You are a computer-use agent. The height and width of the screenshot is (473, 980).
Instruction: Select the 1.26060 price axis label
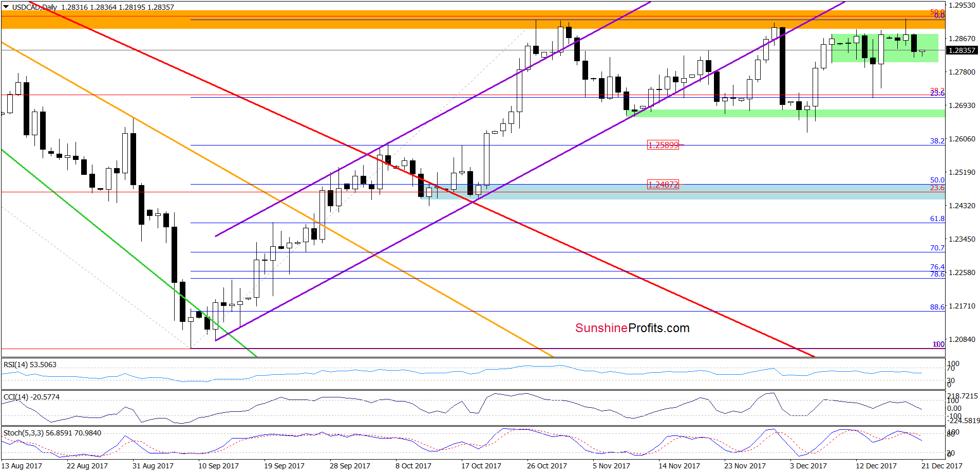(x=962, y=139)
